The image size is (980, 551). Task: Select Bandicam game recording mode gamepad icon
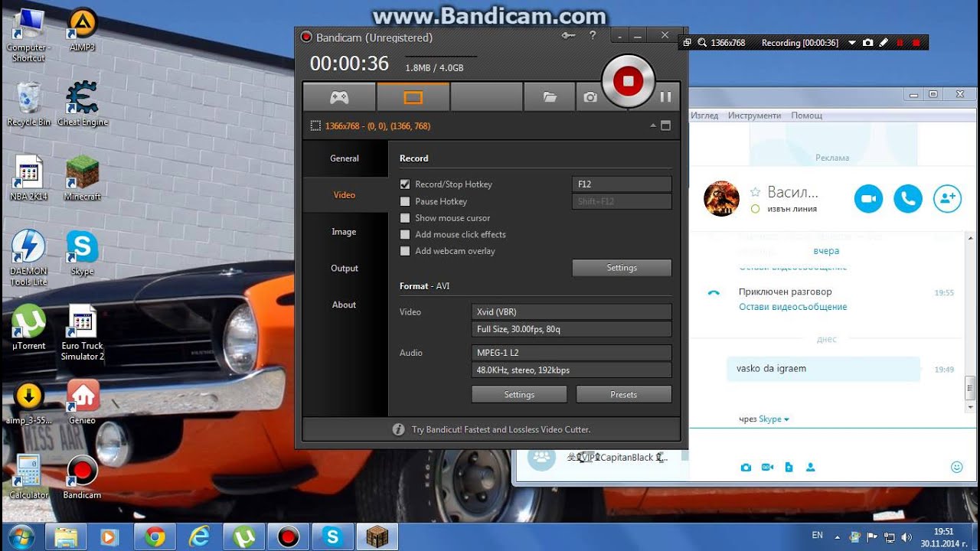pyautogui.click(x=339, y=97)
